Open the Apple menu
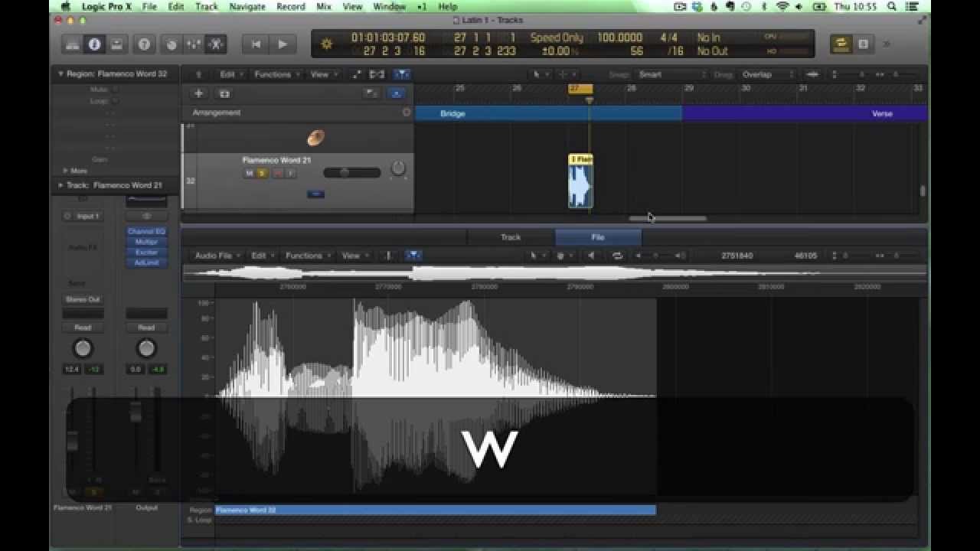Image resolution: width=980 pixels, height=551 pixels. [x=66, y=6]
